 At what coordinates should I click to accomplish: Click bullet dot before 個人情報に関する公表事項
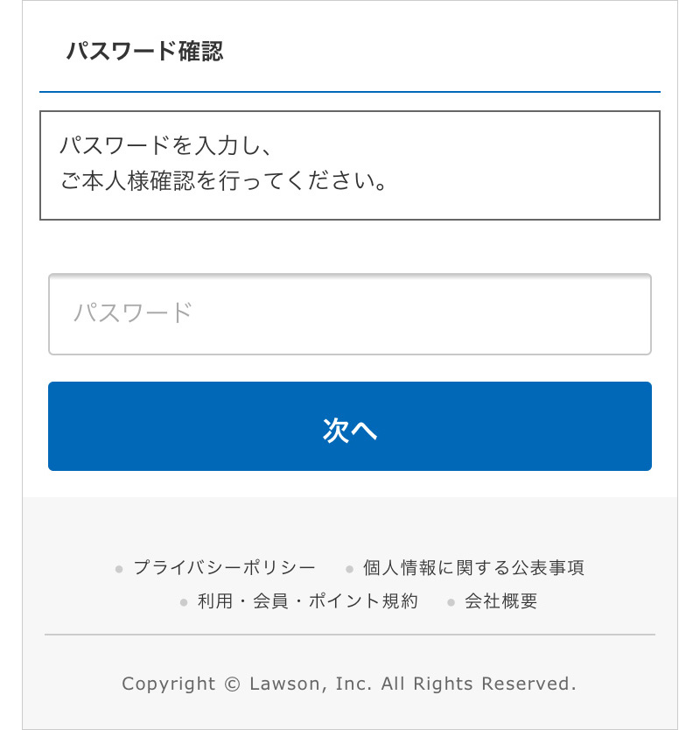pos(349,569)
